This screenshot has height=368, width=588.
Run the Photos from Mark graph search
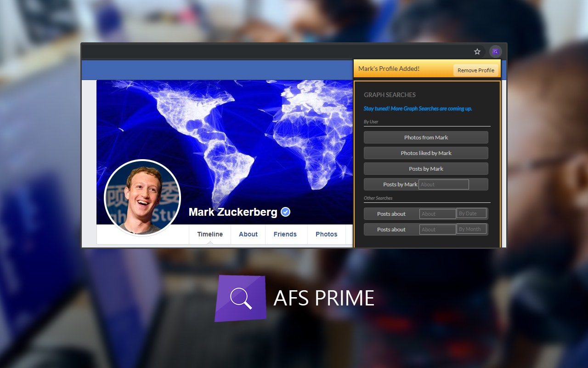pyautogui.click(x=426, y=137)
